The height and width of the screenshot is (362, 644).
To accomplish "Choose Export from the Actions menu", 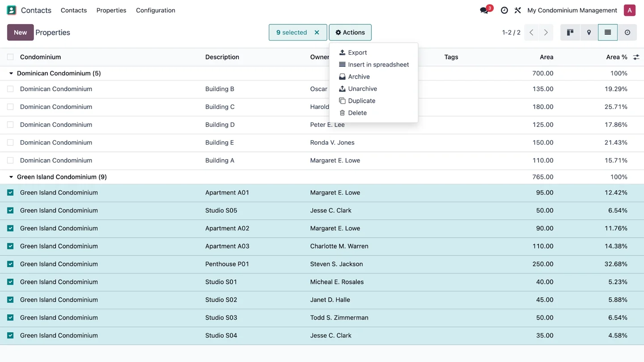I will (357, 52).
